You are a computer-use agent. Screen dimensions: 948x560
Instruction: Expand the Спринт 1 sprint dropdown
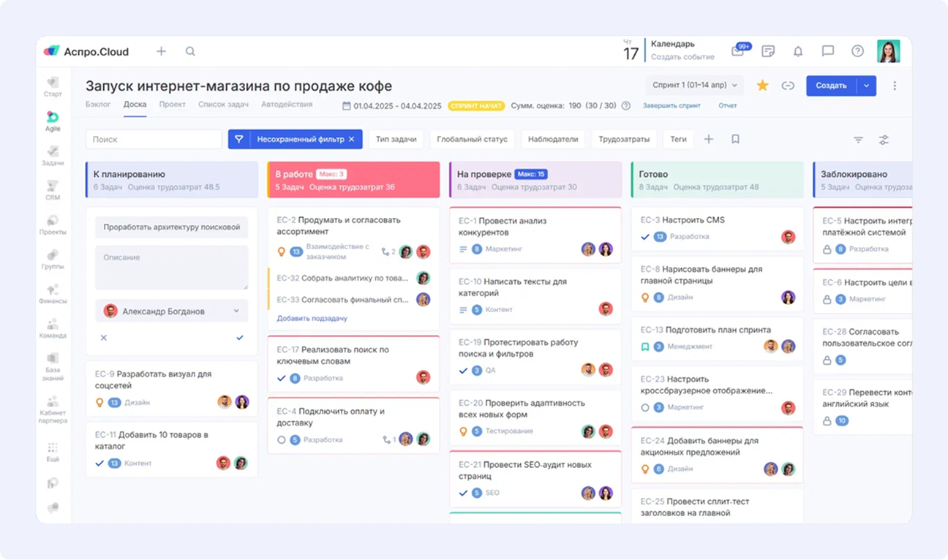point(695,86)
